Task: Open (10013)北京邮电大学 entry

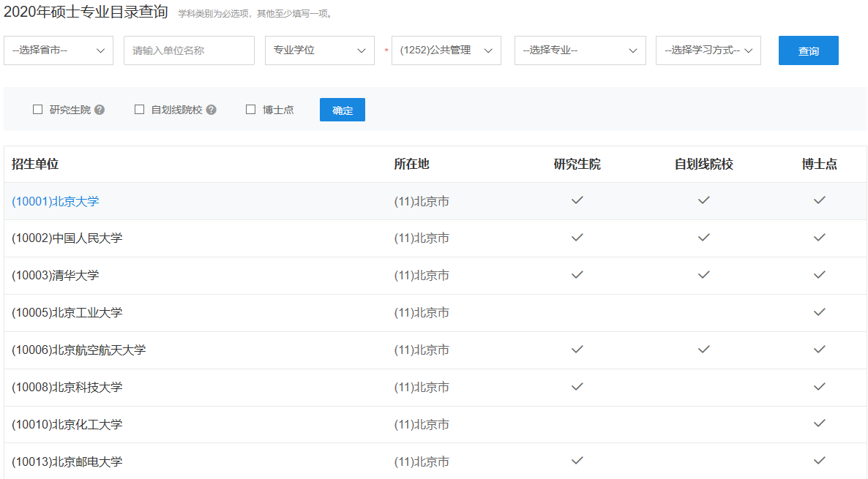Action: [67, 461]
